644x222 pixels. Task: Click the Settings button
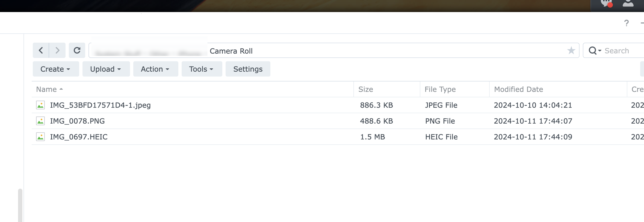tap(248, 69)
